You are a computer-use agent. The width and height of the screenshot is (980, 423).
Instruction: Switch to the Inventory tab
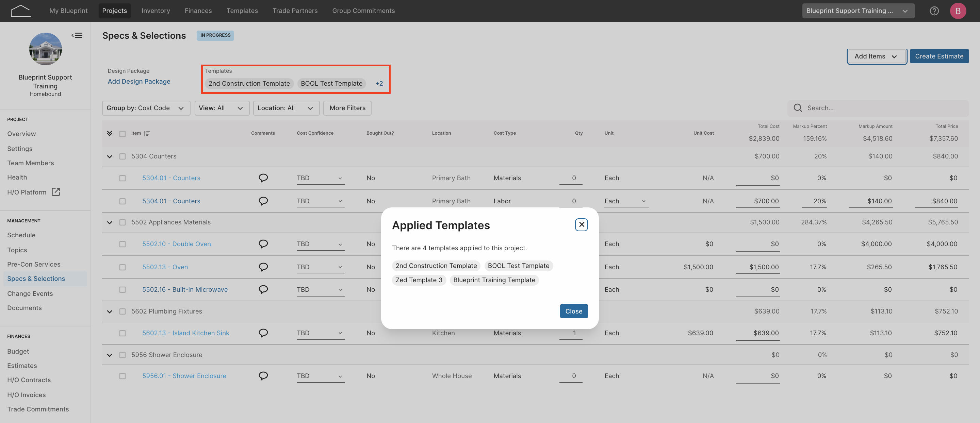156,11
